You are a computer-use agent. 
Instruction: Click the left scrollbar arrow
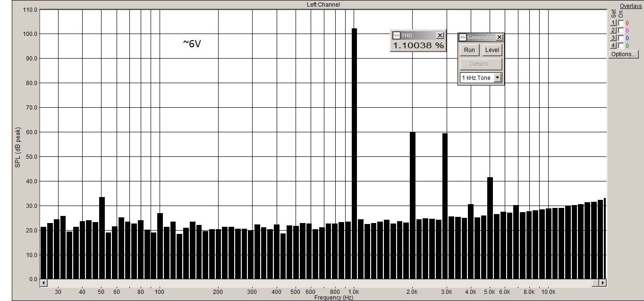(x=43, y=283)
